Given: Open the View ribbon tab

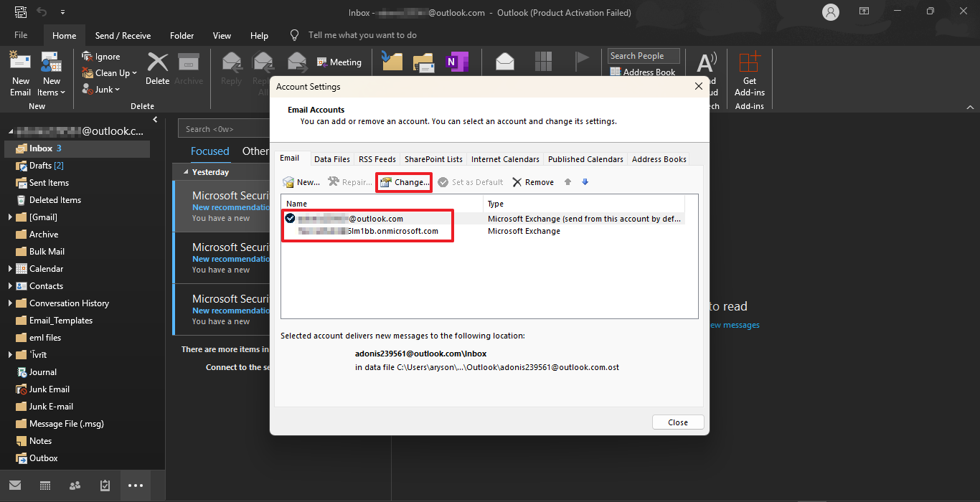Looking at the screenshot, I should [x=222, y=35].
